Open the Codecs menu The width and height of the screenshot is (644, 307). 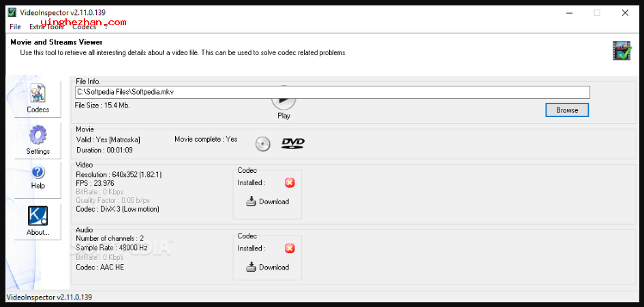pyautogui.click(x=85, y=27)
